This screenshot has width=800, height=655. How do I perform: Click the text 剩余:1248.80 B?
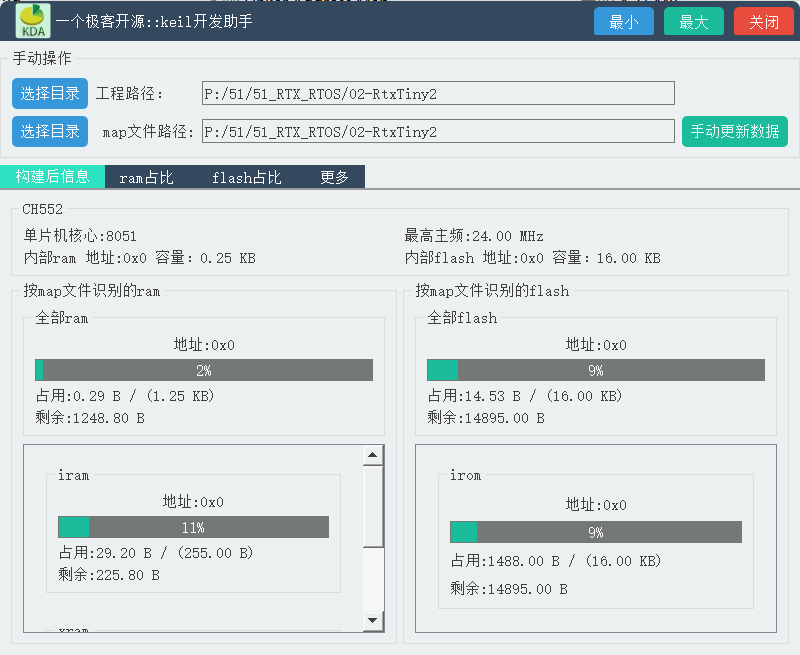pos(90,418)
